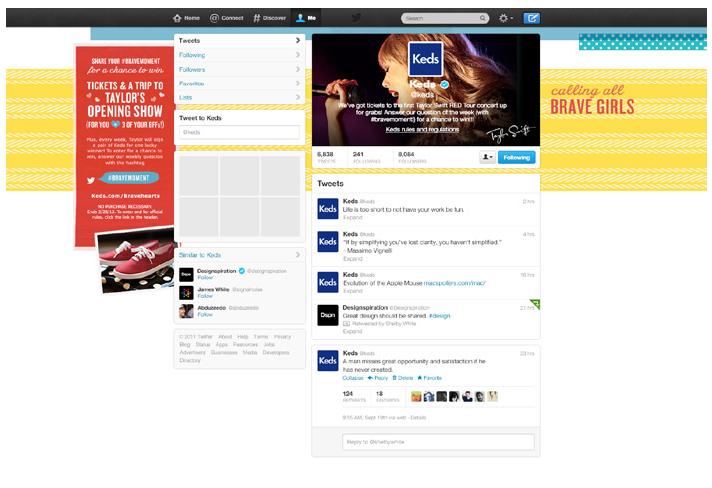Expand the 'Life is too short' tweet
712x488 pixels.
point(353,217)
